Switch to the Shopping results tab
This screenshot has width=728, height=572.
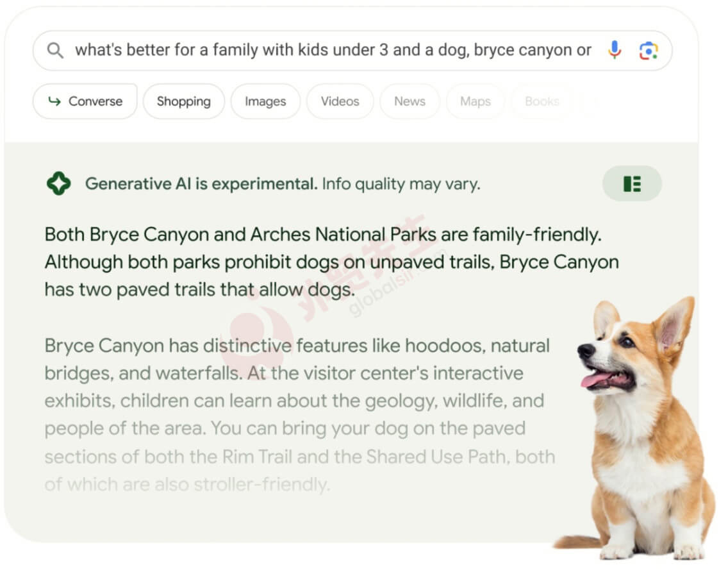(183, 101)
